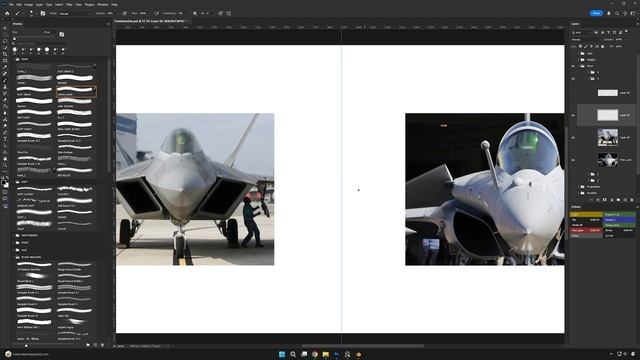Hide the selected blank layer
The height and width of the screenshot is (360, 640).
coord(573,116)
